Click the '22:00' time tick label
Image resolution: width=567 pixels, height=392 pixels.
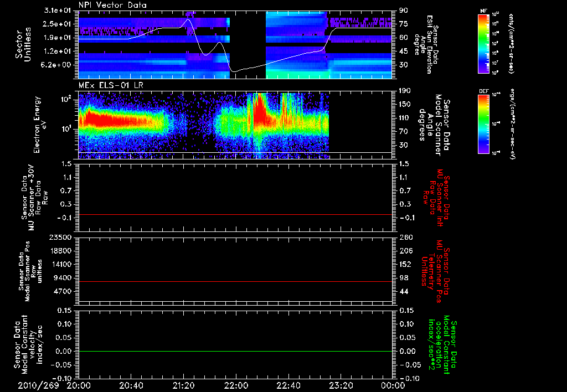tap(236, 385)
